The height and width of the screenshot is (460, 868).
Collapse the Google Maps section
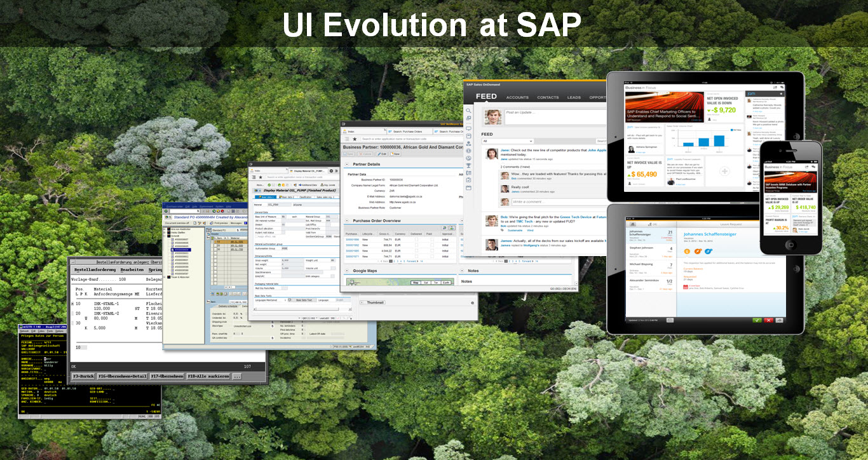click(347, 271)
